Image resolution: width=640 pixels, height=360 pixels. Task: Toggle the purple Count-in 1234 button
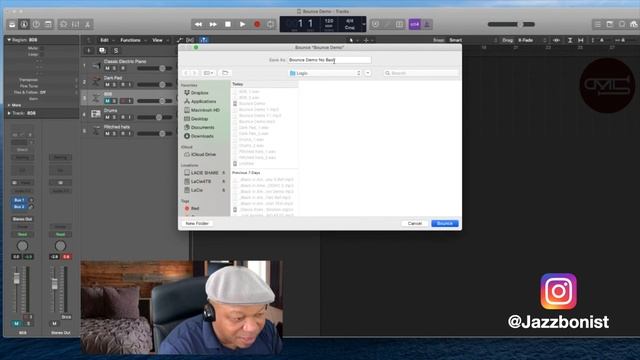pos(415,24)
